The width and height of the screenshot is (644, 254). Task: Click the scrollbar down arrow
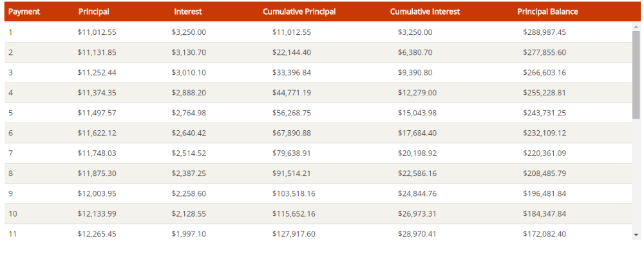pyautogui.click(x=636, y=235)
